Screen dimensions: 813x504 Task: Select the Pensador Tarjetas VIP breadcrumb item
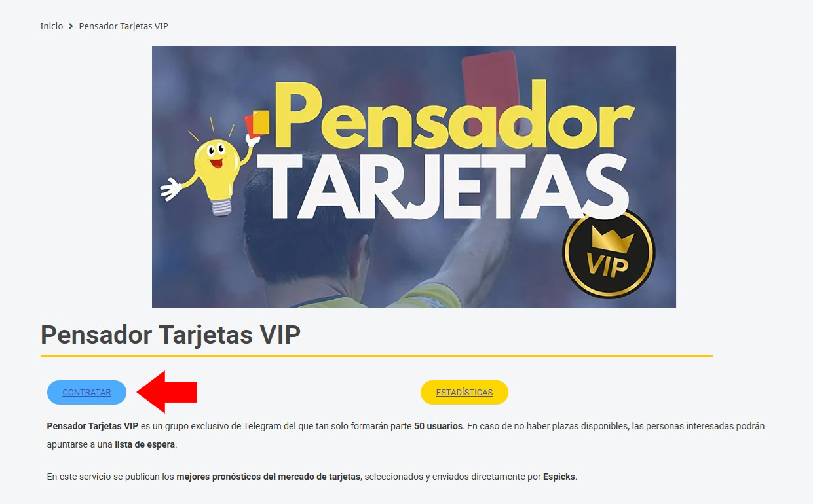[124, 26]
